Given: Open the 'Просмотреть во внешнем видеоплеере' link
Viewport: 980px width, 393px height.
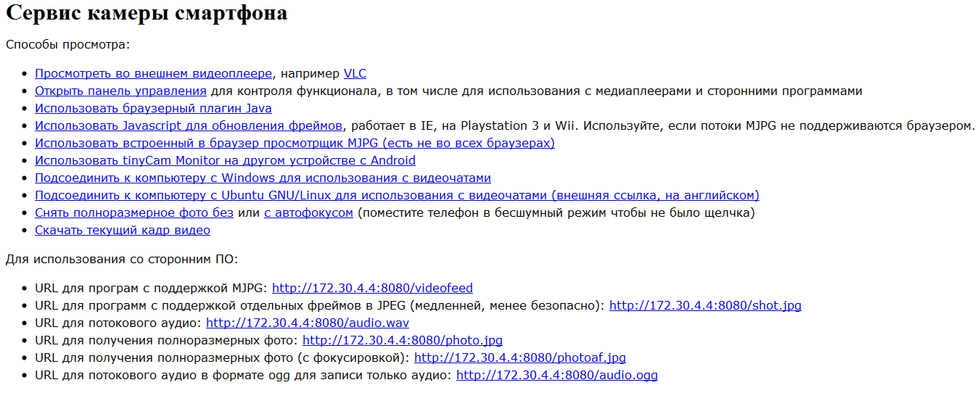Looking at the screenshot, I should [x=154, y=73].
